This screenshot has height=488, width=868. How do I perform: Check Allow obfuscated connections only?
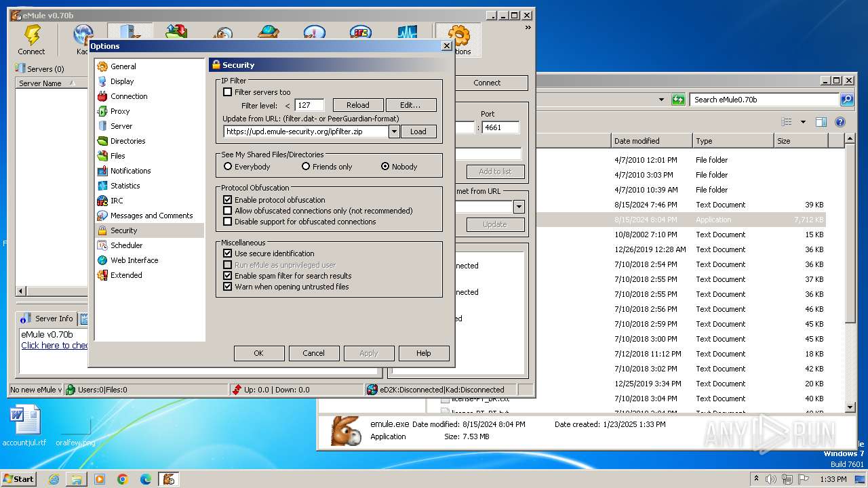pyautogui.click(x=228, y=211)
